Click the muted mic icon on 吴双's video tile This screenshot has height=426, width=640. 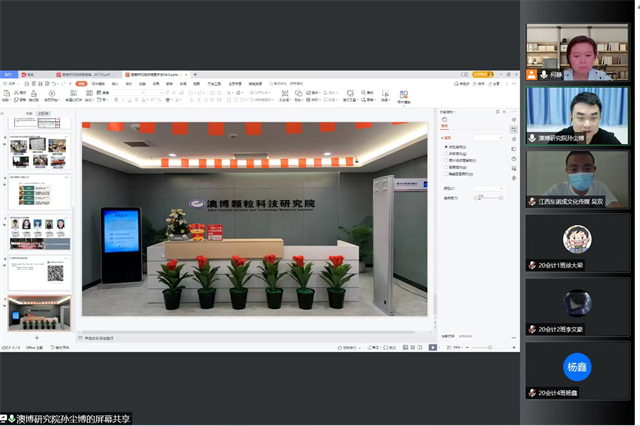(533, 201)
